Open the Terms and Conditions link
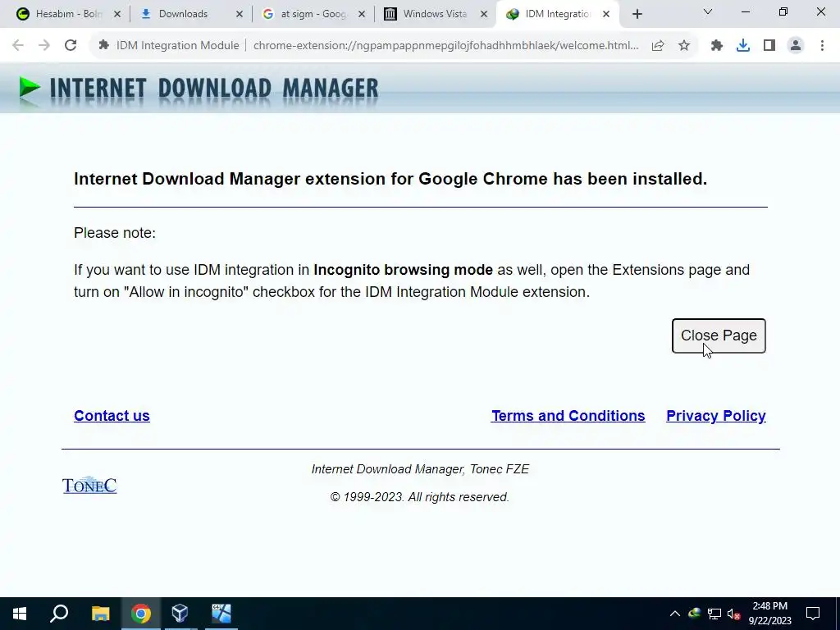This screenshot has height=630, width=840. [x=568, y=416]
